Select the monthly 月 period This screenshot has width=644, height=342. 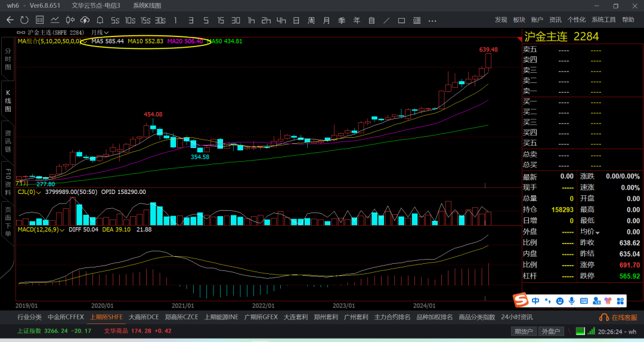[326, 20]
